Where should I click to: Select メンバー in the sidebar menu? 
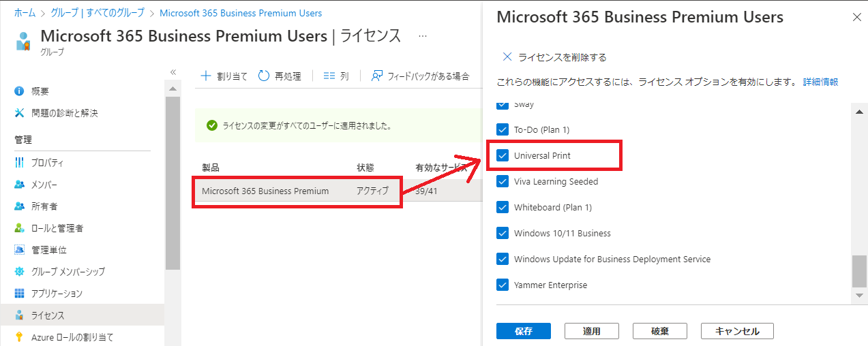tap(44, 185)
